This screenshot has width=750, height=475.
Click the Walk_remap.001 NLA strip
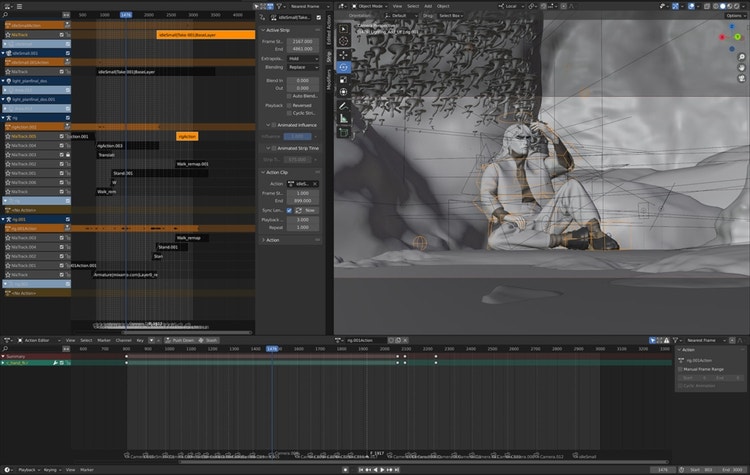pos(193,163)
